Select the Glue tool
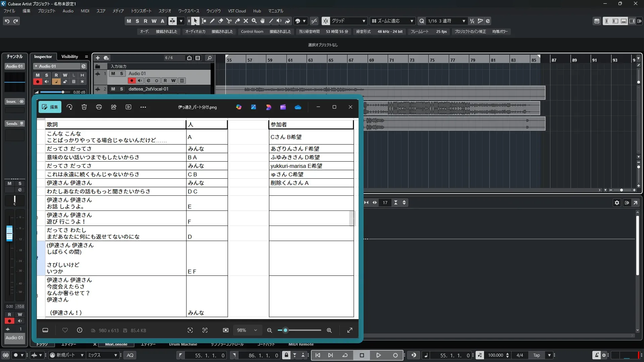The width and height of the screenshot is (644, 362). coord(237,21)
